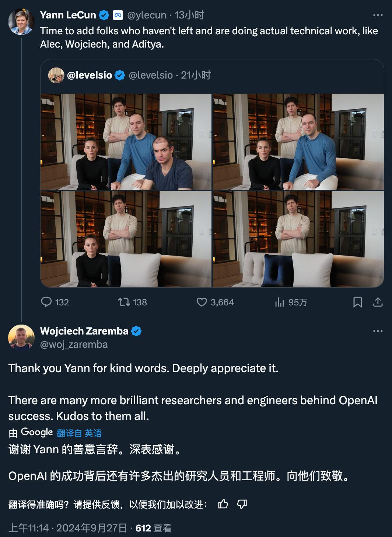392x537 pixels.
Task: Open the top-left photo in quoted tweet
Action: click(126, 142)
